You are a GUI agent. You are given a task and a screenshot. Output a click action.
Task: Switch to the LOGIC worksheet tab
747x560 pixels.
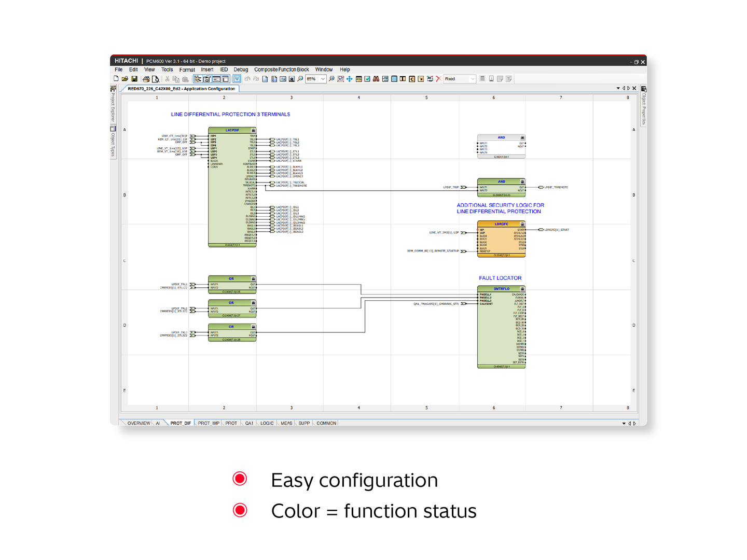click(266, 423)
